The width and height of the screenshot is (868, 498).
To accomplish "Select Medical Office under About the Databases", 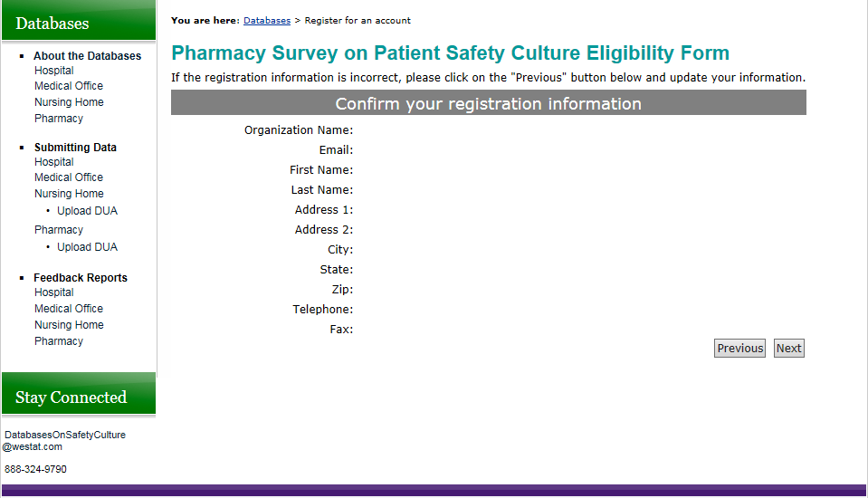I will [69, 86].
